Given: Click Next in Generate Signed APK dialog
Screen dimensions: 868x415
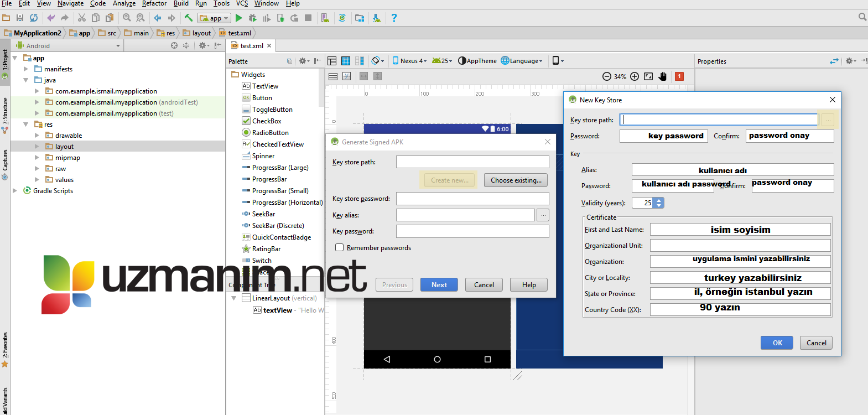Looking at the screenshot, I should 439,285.
